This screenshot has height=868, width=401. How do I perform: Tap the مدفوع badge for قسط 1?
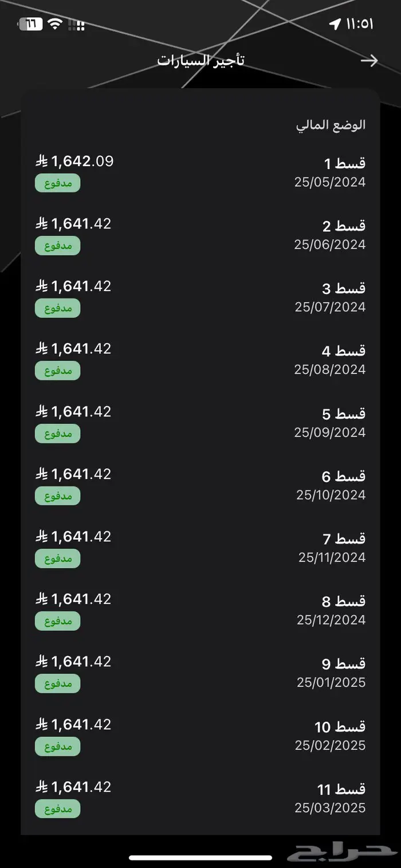[x=57, y=183]
